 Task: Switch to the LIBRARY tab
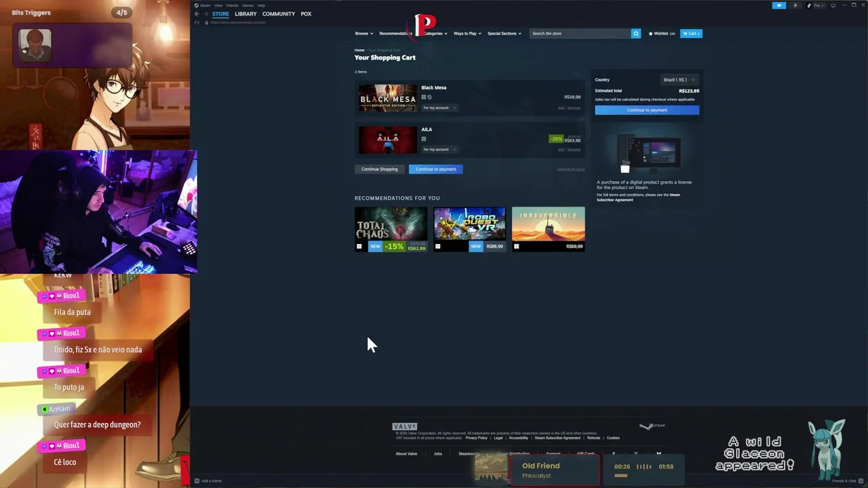(245, 14)
